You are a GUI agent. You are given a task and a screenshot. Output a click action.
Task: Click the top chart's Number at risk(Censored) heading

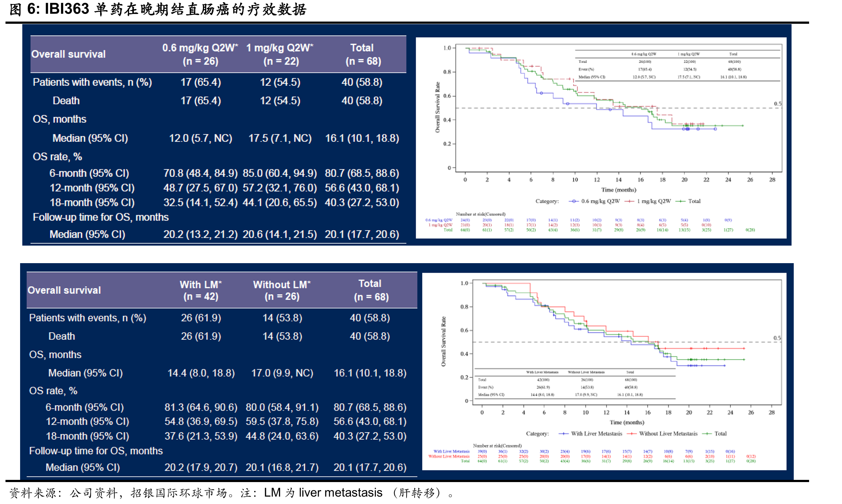click(x=480, y=214)
